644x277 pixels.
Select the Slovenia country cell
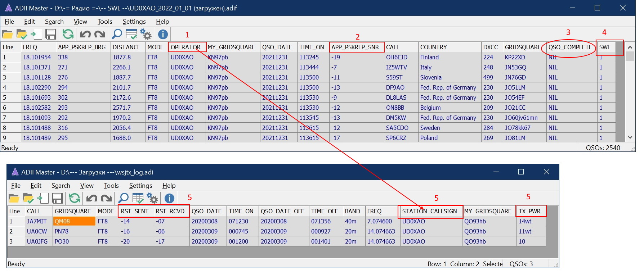point(450,77)
